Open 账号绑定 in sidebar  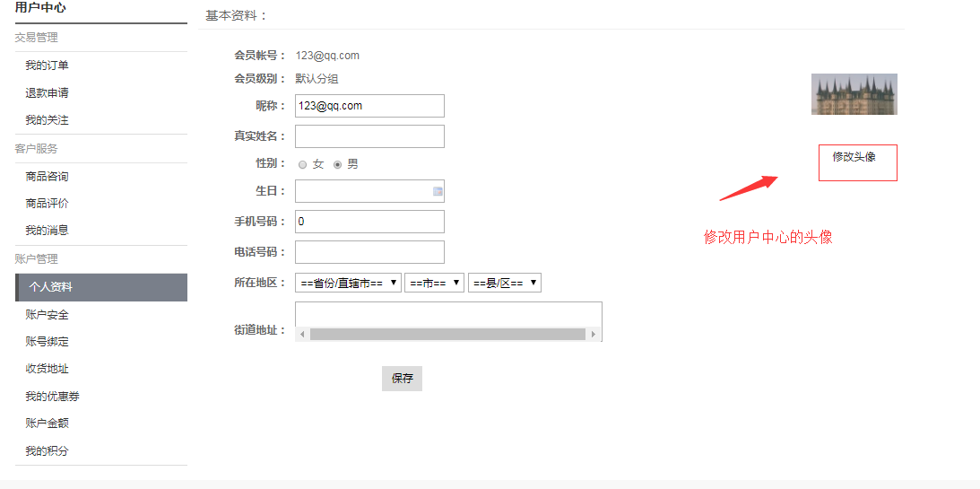47,342
